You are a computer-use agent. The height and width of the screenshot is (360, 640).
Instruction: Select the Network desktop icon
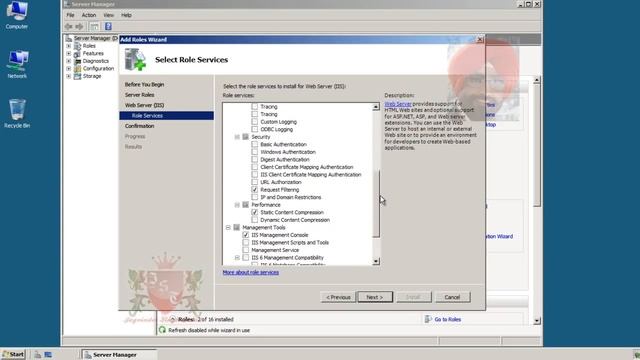pos(17,64)
